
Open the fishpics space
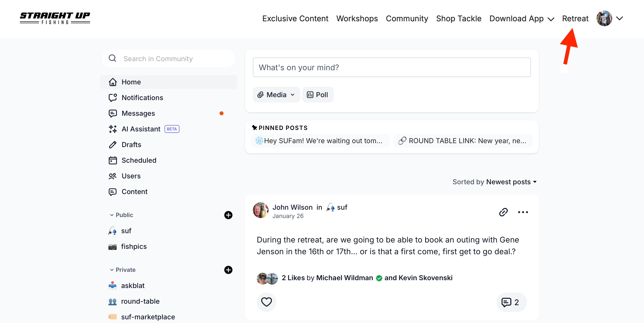[x=134, y=246]
